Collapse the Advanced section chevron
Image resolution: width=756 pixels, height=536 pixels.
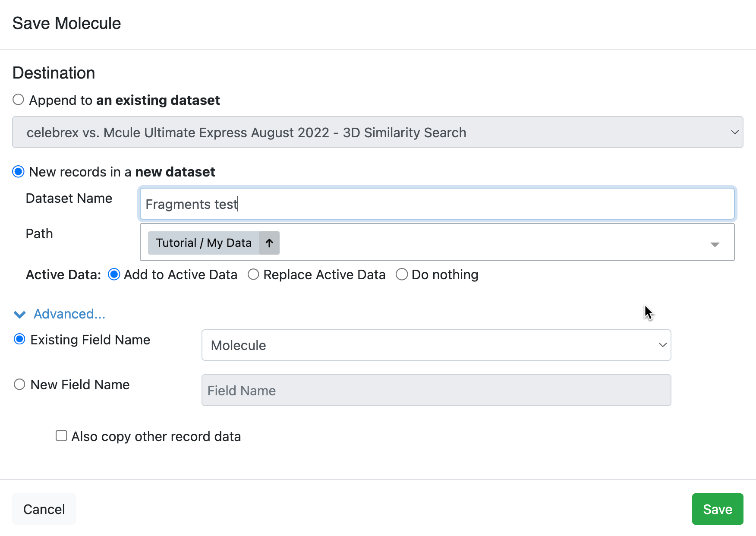click(20, 315)
